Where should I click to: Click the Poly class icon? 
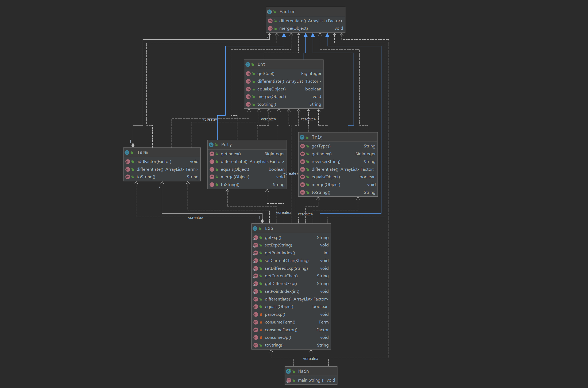[x=211, y=145]
